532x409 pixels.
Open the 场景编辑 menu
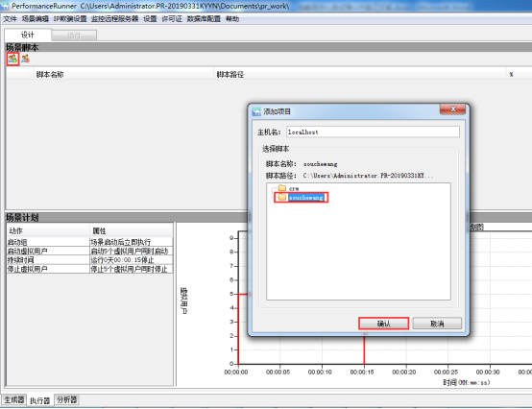36,19
